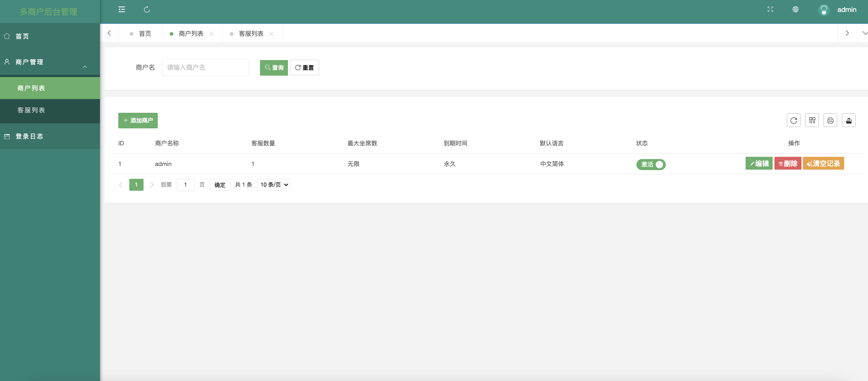Viewport: 868px width, 381px height.
Task: Collapse the sidebar with the menu fold icon
Action: coord(122,10)
